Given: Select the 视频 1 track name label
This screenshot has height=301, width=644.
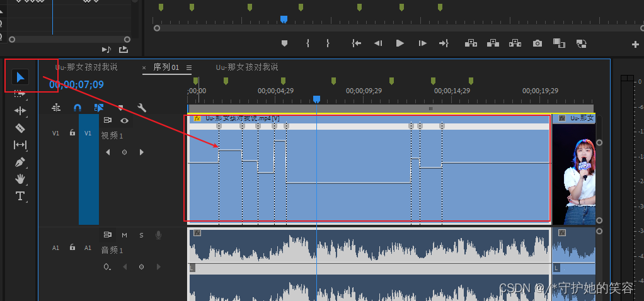Looking at the screenshot, I should pos(112,135).
